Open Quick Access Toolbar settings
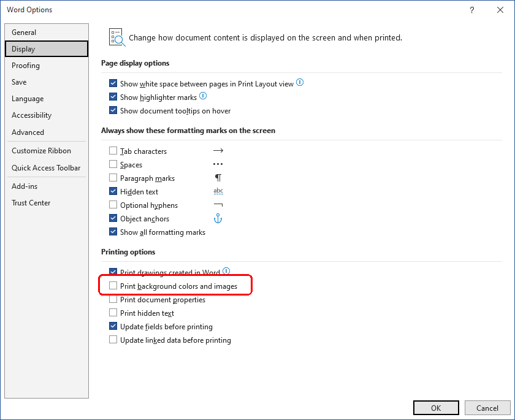The width and height of the screenshot is (515, 420). point(47,168)
